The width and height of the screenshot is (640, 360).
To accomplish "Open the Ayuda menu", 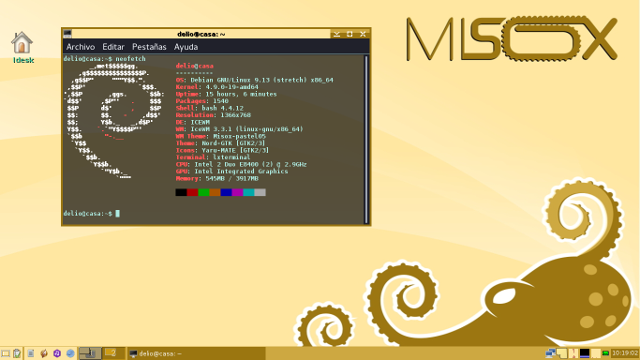I will [186, 47].
